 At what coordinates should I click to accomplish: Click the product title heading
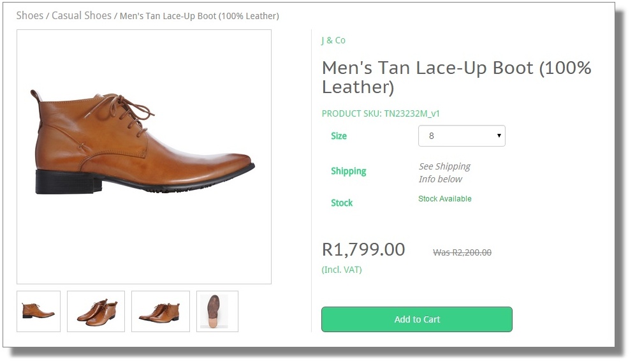pyautogui.click(x=456, y=76)
